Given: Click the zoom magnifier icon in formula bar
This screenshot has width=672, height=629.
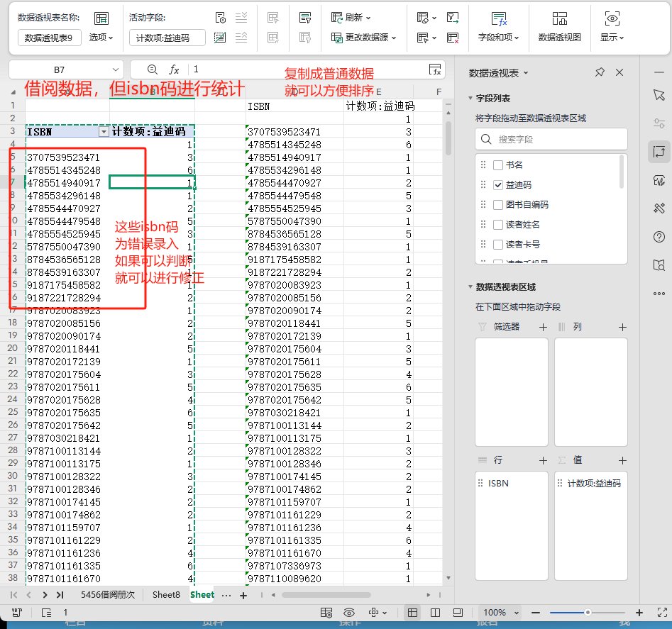Looking at the screenshot, I should click(151, 69).
